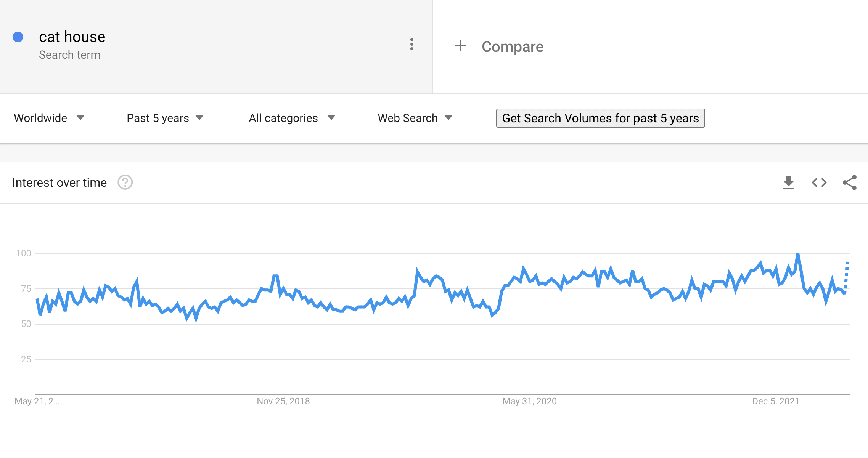Screen dimensions: 868x458
Task: Share the Interest over time chart
Action: point(850,183)
